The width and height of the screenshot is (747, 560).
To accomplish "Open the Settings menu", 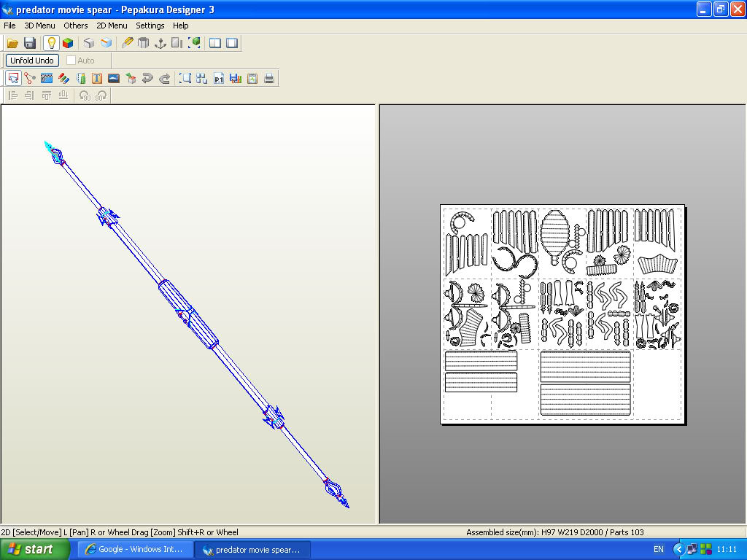I will pos(150,26).
